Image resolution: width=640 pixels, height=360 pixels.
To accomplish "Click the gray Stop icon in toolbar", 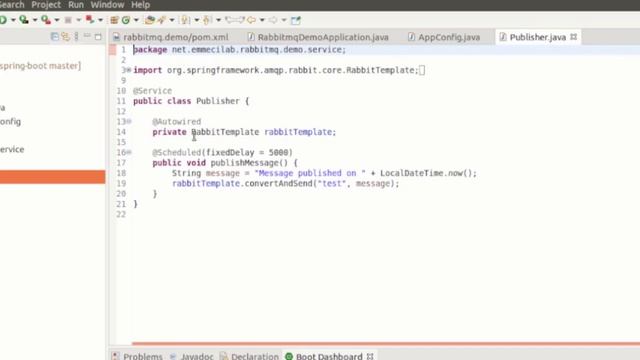I will 68,20.
